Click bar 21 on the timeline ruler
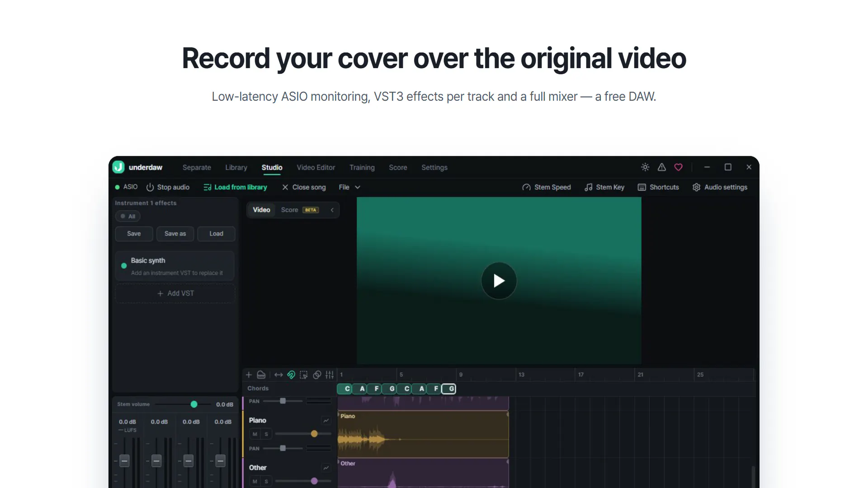The height and width of the screenshot is (488, 868). click(x=640, y=375)
